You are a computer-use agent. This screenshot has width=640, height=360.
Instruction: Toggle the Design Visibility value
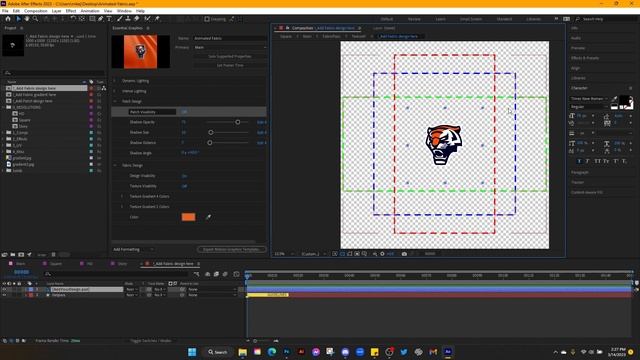coord(184,176)
